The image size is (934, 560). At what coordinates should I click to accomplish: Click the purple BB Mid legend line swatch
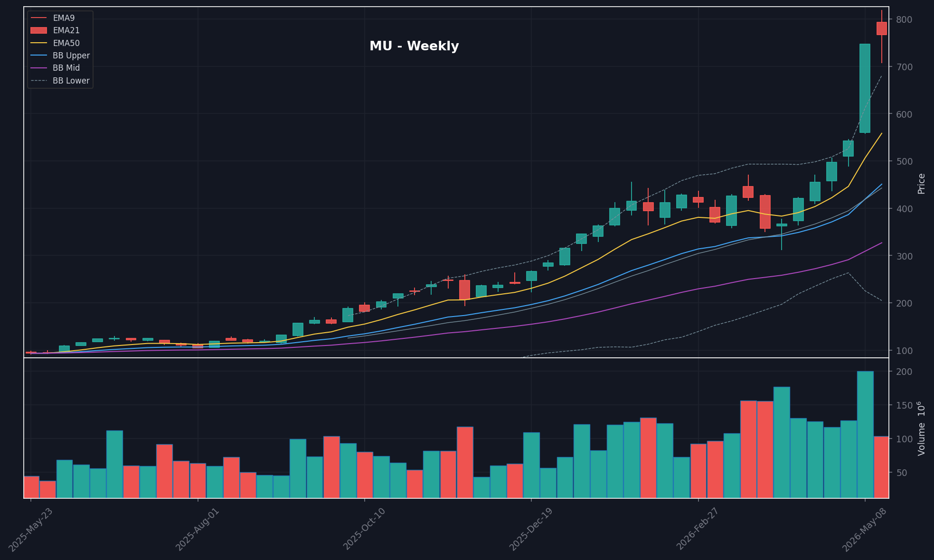click(x=39, y=68)
